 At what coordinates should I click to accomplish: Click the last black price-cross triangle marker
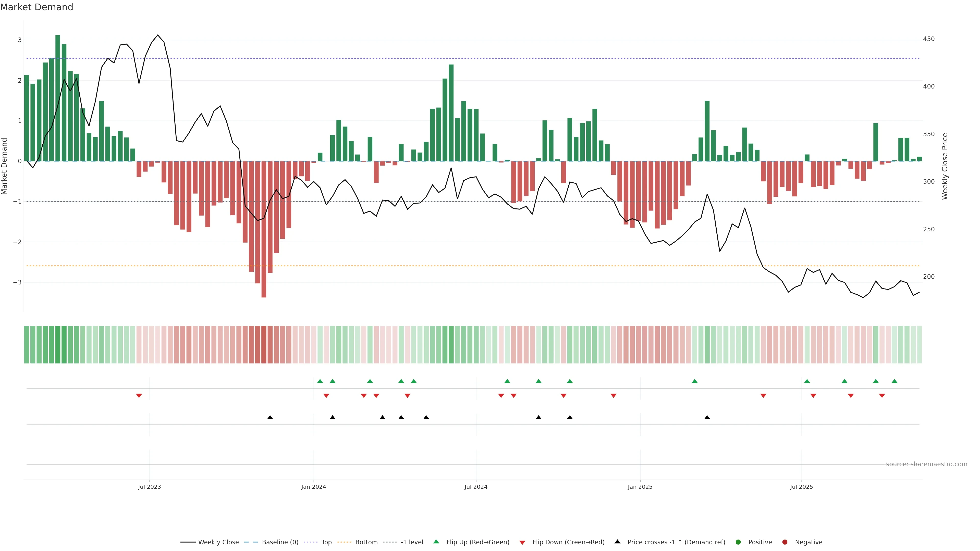pyautogui.click(x=707, y=418)
